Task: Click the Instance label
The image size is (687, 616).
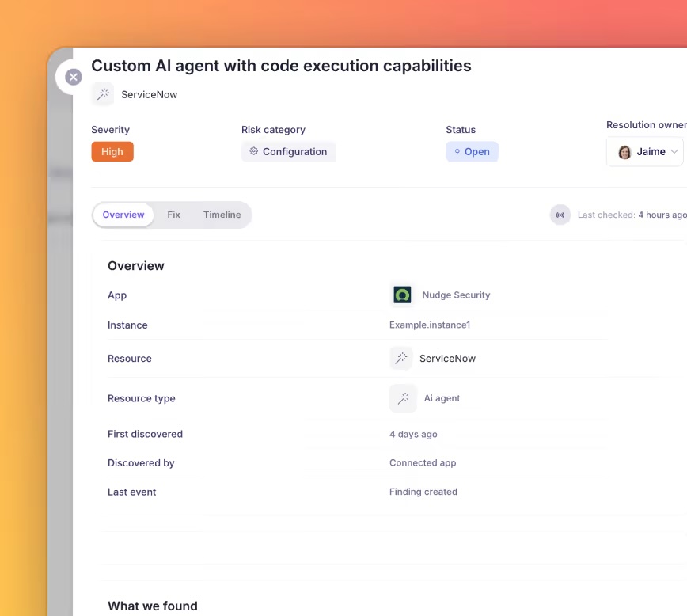Action: coord(127,325)
